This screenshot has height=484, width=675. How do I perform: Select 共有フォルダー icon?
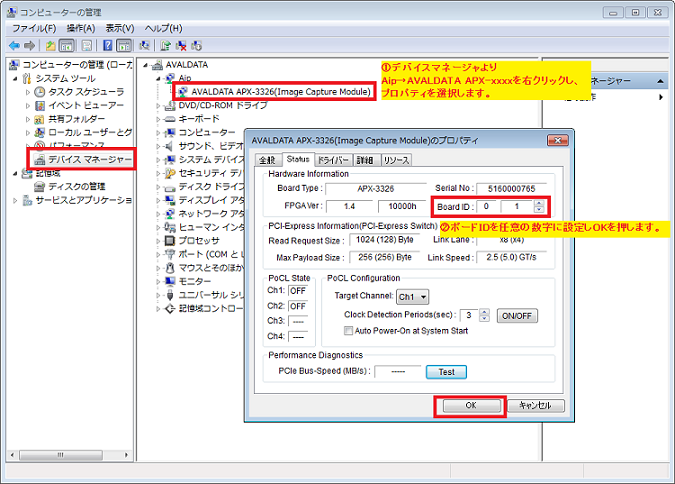tap(40, 119)
